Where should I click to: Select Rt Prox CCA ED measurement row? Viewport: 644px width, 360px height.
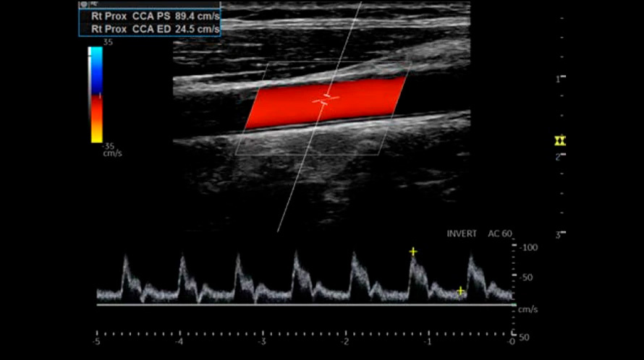[x=149, y=30]
